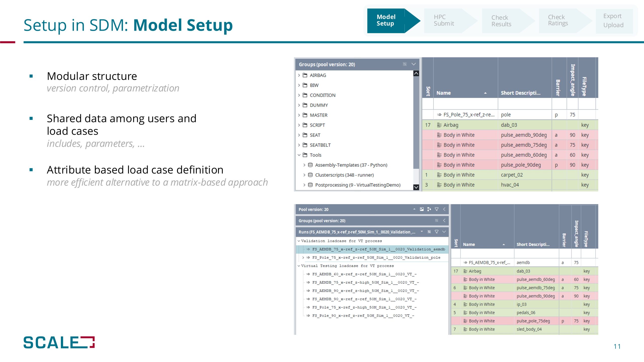
Task: Collapse lower Groups panel with left chevron
Action: pos(444,220)
